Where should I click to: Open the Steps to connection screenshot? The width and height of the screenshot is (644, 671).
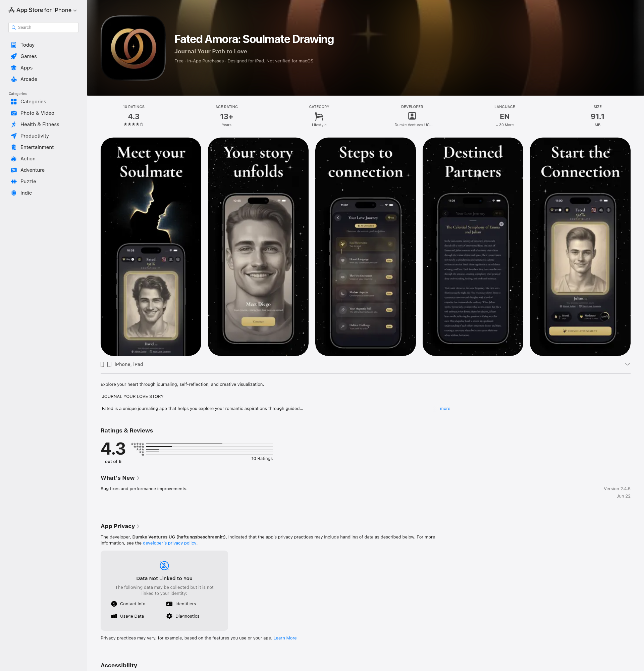366,247
